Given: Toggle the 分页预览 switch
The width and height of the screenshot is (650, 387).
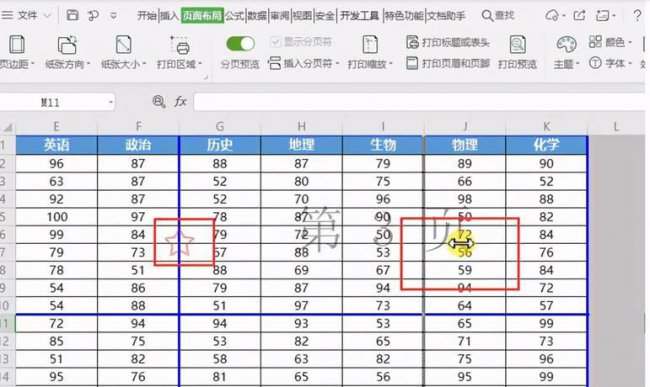Looking at the screenshot, I should tap(240, 44).
